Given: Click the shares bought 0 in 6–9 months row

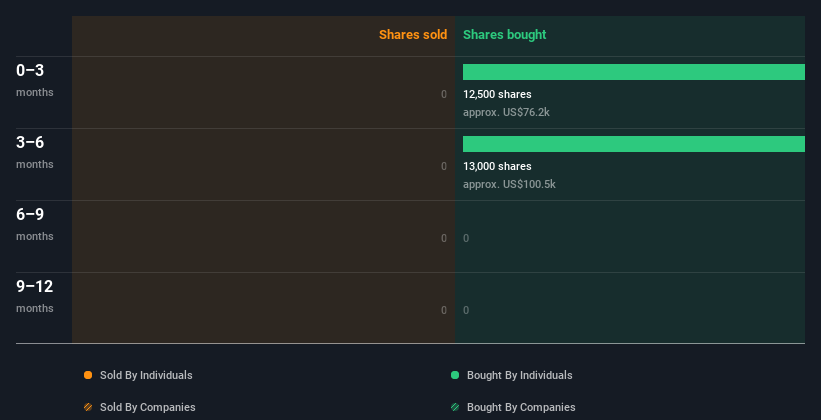Looking at the screenshot, I should coord(466,238).
